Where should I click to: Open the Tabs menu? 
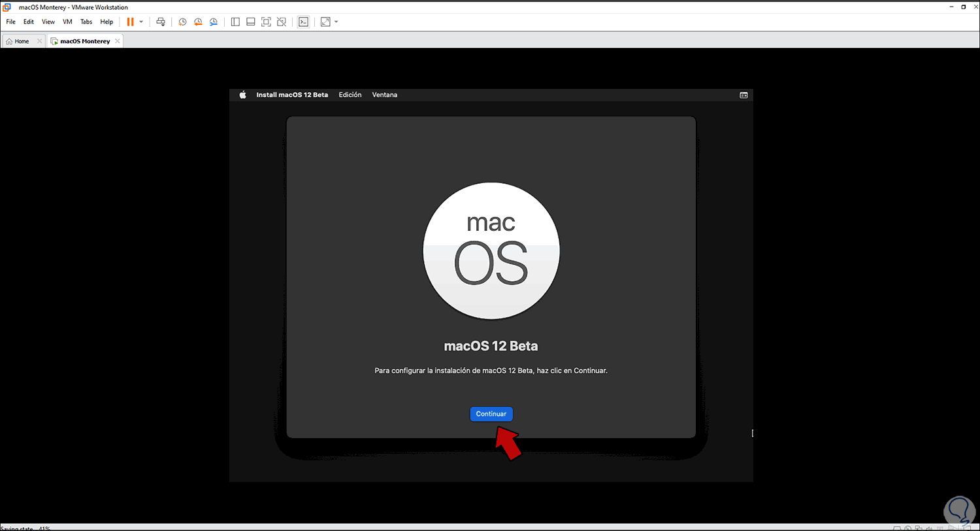coord(86,22)
